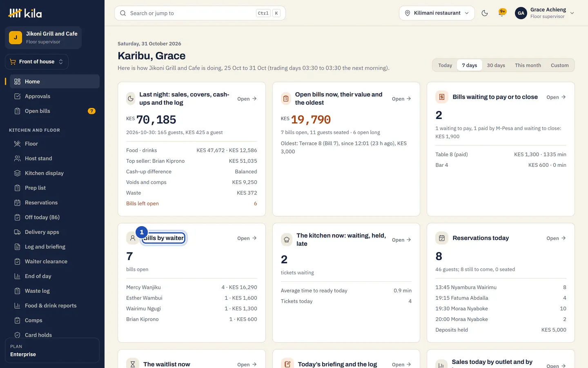Open the Last night sales card
Screen dimensions: 588x368
[x=247, y=99]
